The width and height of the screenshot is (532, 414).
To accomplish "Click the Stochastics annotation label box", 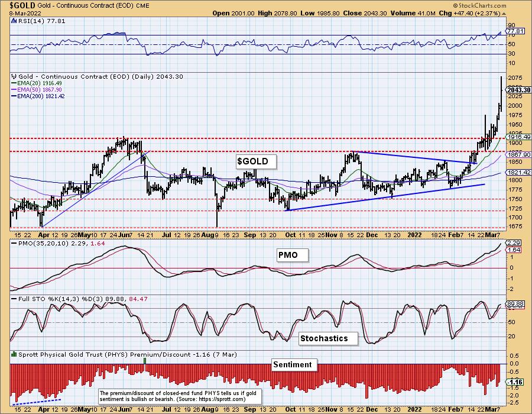I will pos(328,338).
